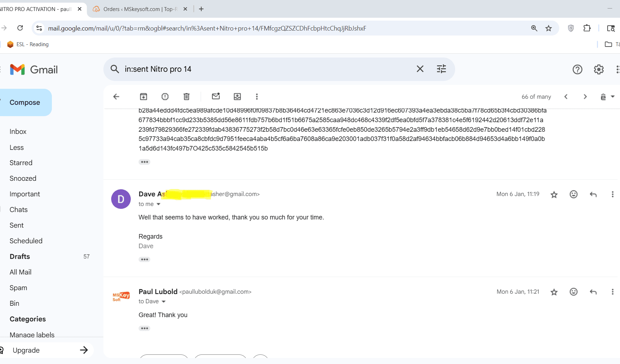The image size is (620, 364).
Task: Show details for 'to Dave' recipients
Action: (163, 301)
